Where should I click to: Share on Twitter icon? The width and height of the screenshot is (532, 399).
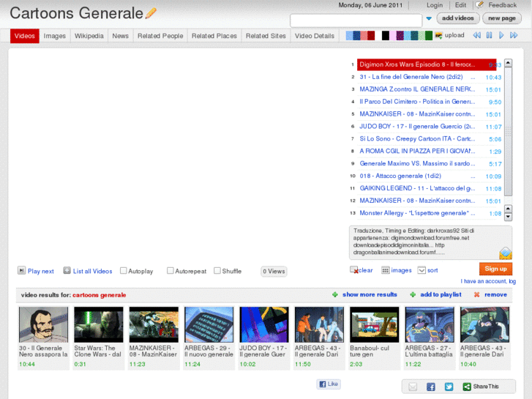[x=449, y=387]
